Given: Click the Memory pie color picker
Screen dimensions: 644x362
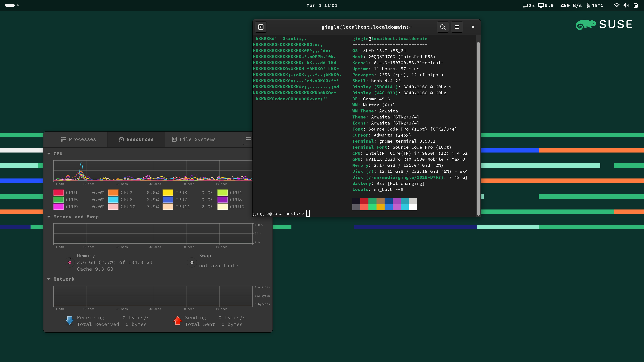Looking at the screenshot, I should [x=70, y=262].
